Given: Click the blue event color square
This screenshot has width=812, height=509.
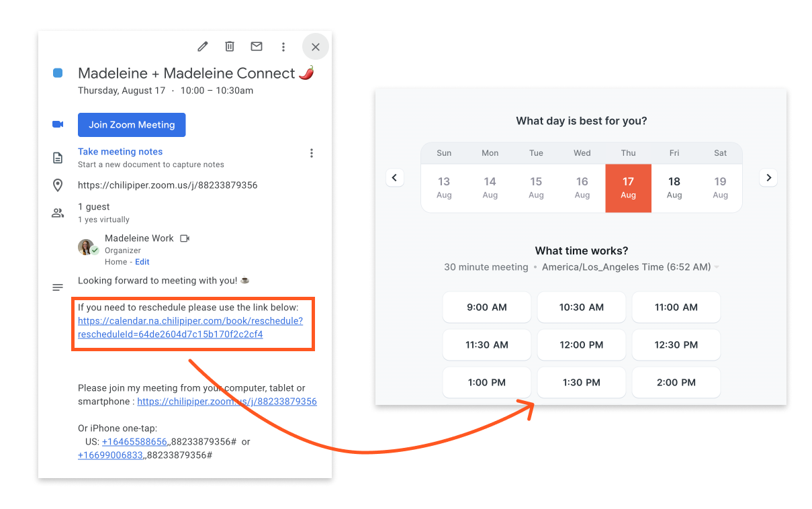Looking at the screenshot, I should coord(58,73).
